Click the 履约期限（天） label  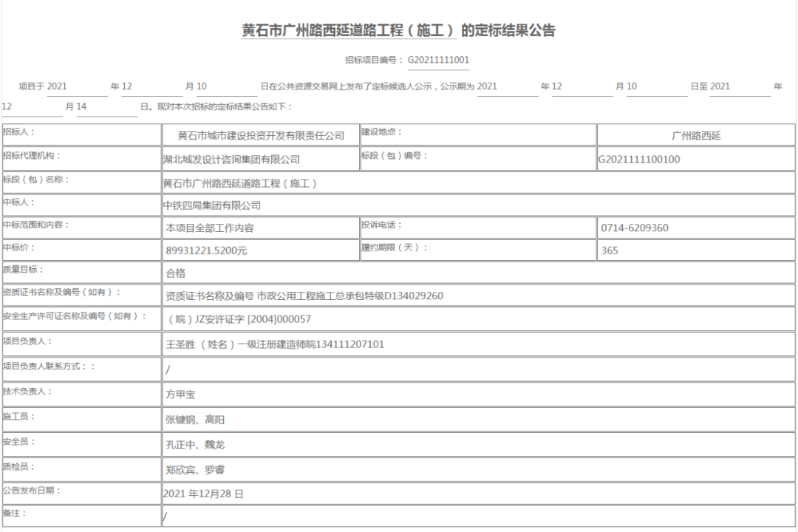coord(394,248)
